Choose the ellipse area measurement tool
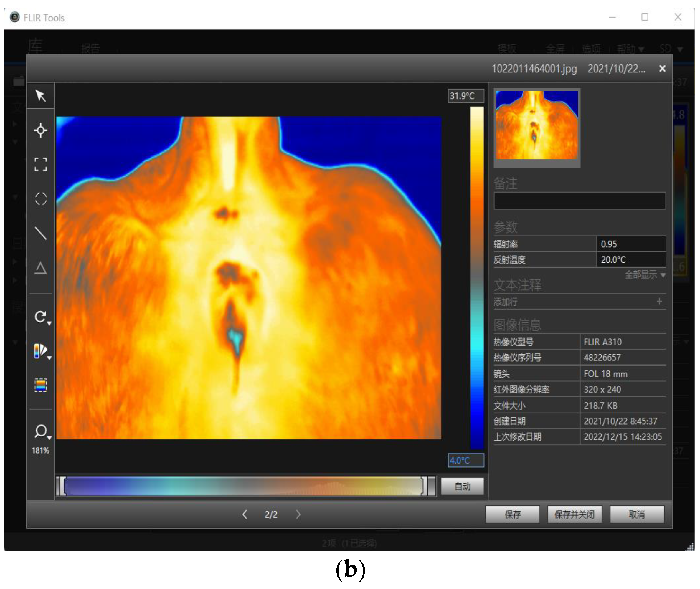Viewport: 700px width, 589px height. (40, 199)
